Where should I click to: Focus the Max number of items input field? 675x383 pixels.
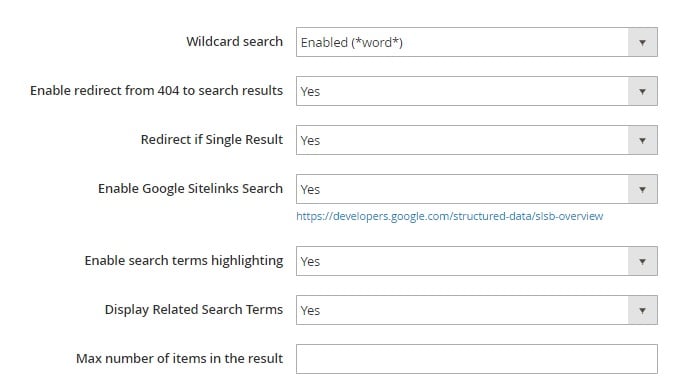tap(477, 359)
